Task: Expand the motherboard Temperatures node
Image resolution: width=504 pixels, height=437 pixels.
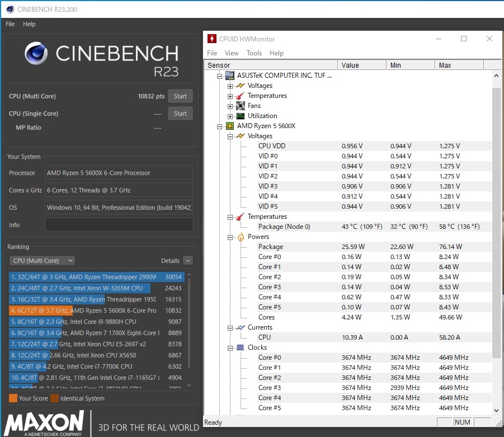Action: (230, 96)
